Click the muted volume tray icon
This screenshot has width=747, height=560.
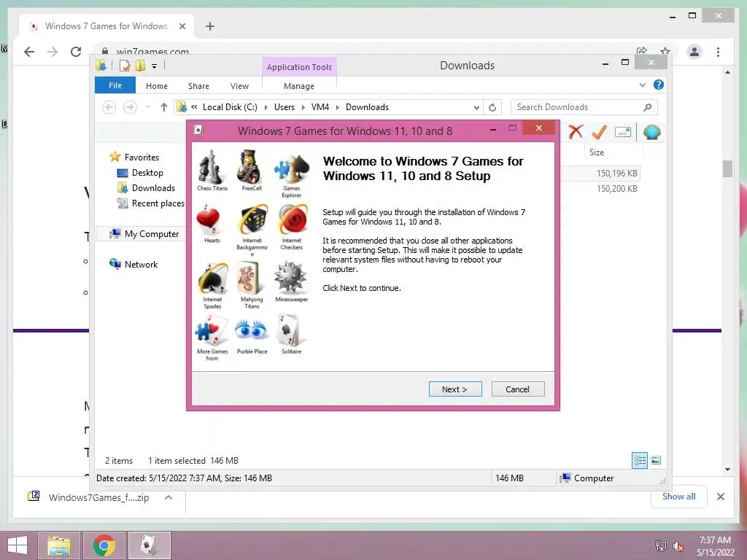[678, 546]
